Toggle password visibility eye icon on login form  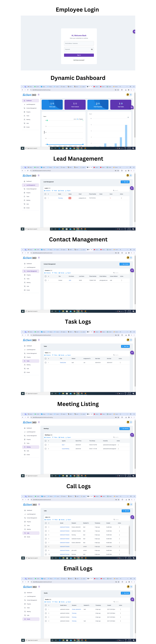click(x=92, y=49)
